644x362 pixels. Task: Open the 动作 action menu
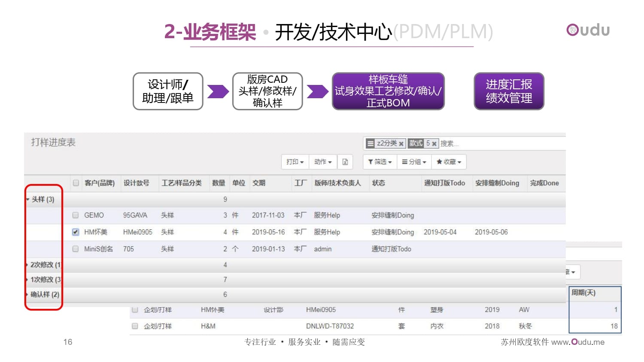pos(323,162)
